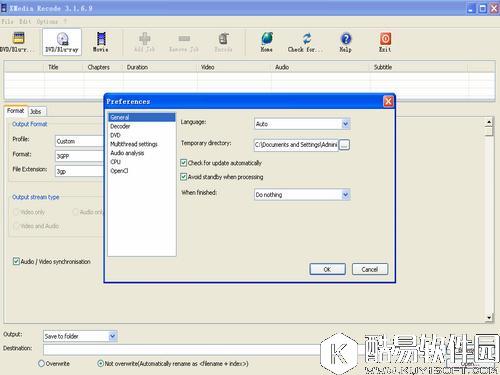
Task: Close the Preferences dialog with the red X
Action: [388, 101]
